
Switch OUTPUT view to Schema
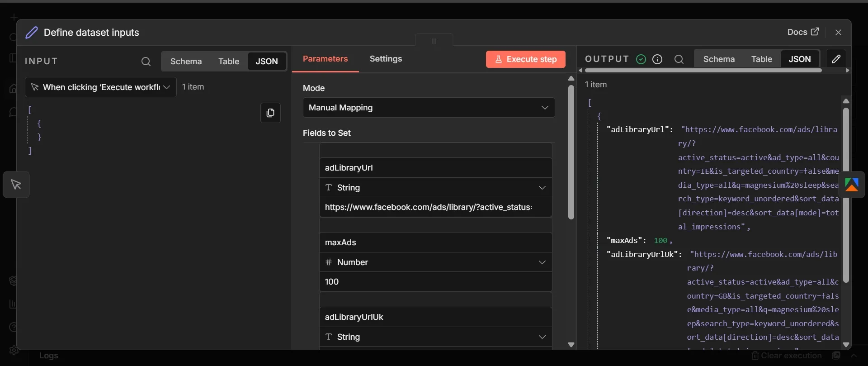click(x=719, y=59)
